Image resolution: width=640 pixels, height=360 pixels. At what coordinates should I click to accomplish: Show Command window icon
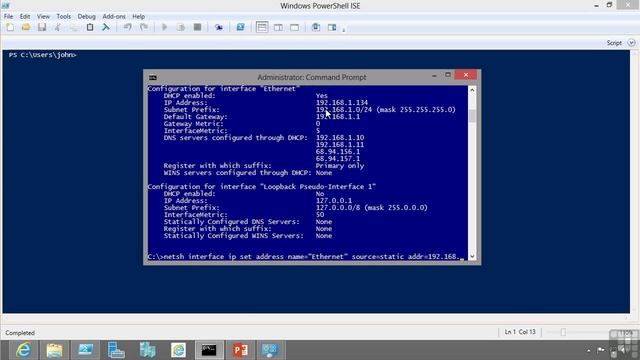click(x=316, y=27)
